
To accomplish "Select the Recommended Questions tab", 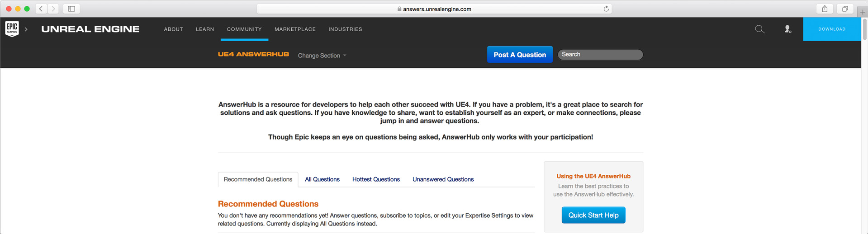I will (258, 179).
